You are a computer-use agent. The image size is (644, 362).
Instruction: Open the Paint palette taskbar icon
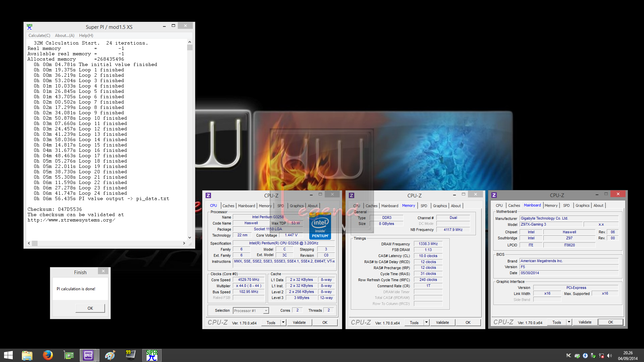click(110, 355)
